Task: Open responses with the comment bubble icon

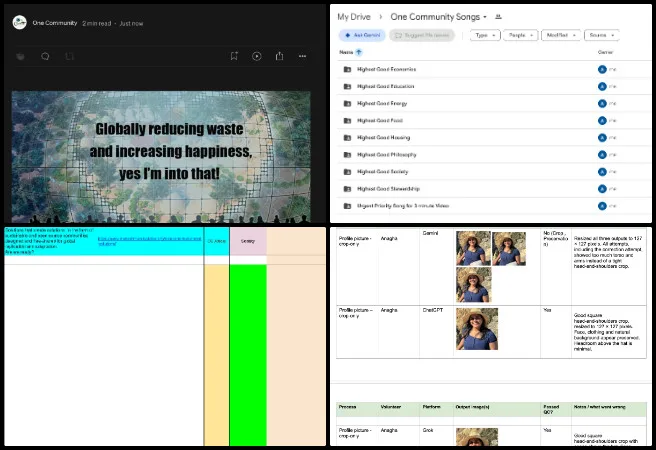Action: (x=45, y=56)
